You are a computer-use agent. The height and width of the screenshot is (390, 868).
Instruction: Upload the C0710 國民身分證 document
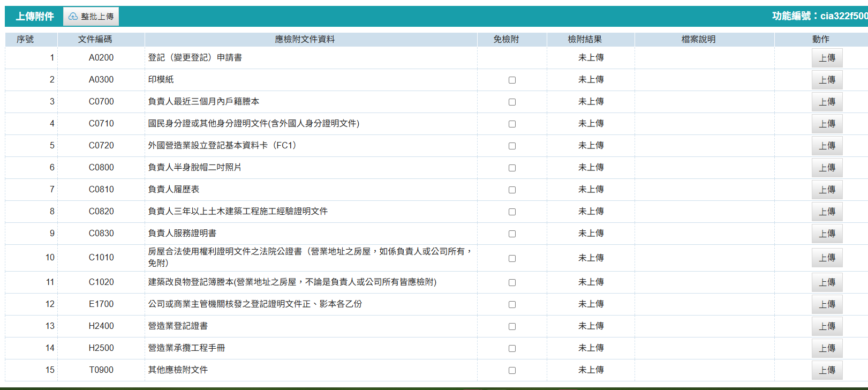click(x=827, y=124)
